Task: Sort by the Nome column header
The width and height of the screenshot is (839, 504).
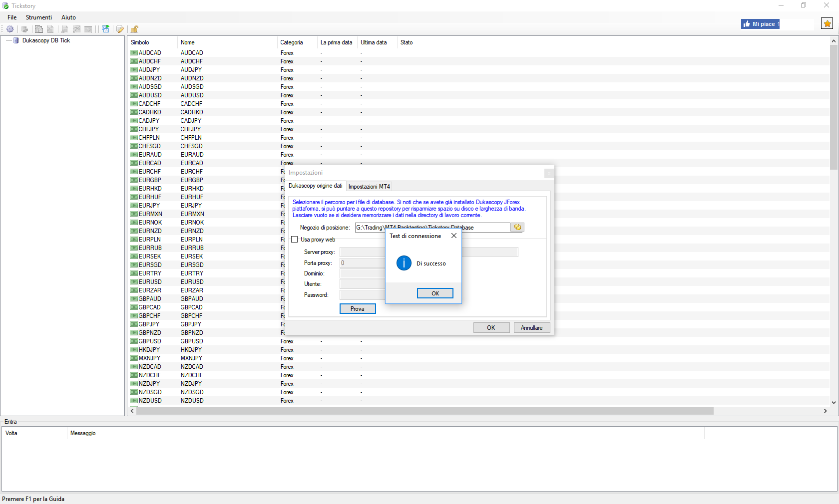Action: point(227,42)
